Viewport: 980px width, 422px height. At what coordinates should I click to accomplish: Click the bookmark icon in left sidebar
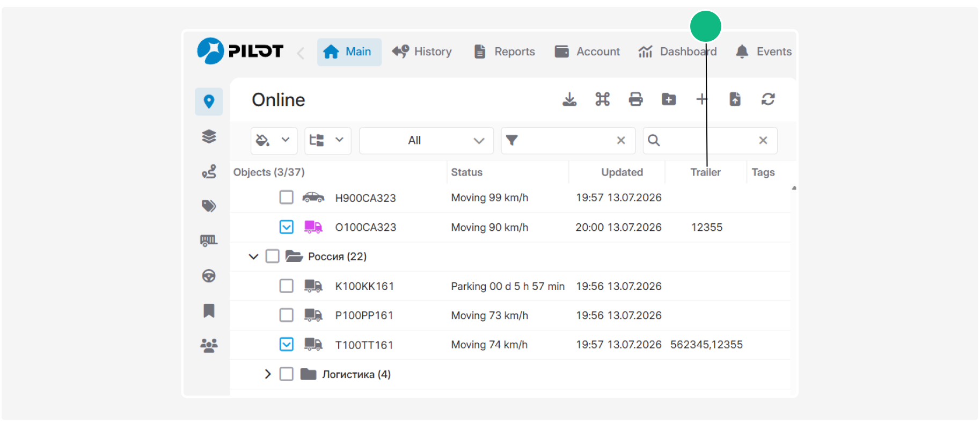tap(209, 311)
